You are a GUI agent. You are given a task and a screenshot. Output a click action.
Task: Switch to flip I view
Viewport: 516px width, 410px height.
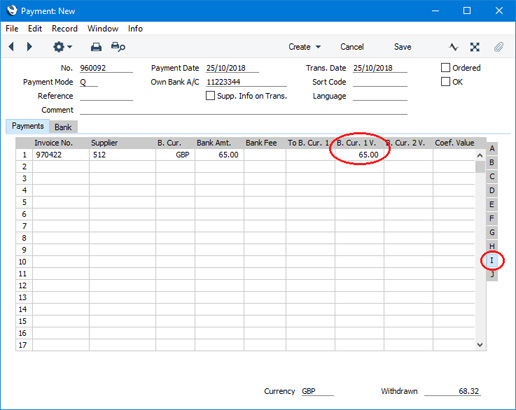(492, 260)
